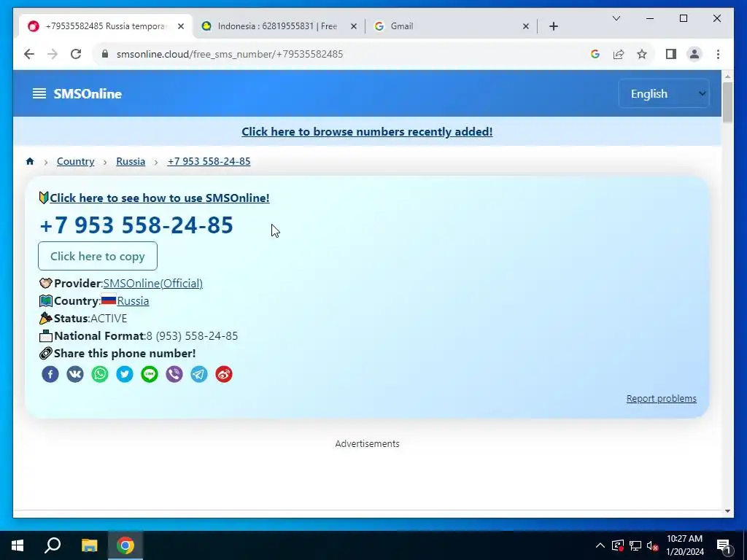This screenshot has height=560, width=747.
Task: Switch to Indonesia 62819555831 tab
Action: point(276,26)
